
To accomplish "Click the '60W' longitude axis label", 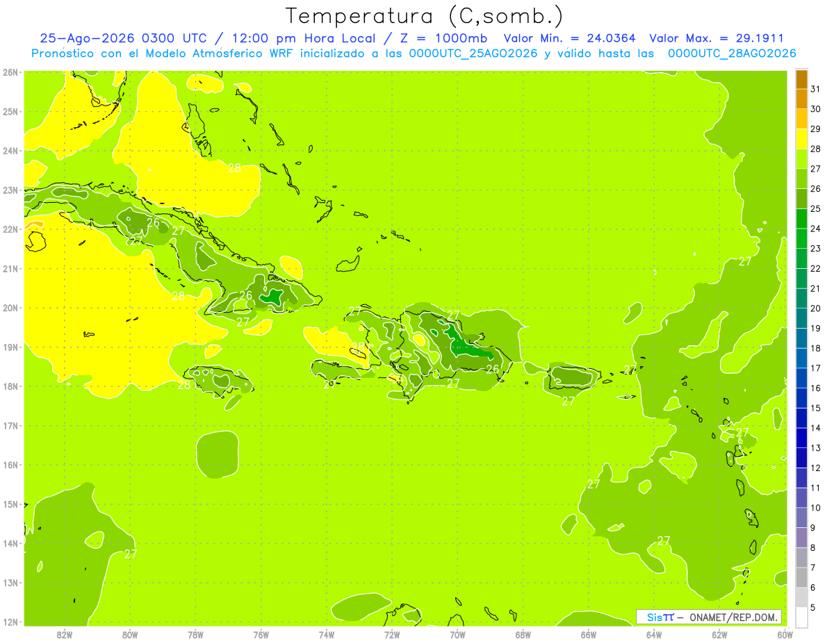I will coord(785,634).
